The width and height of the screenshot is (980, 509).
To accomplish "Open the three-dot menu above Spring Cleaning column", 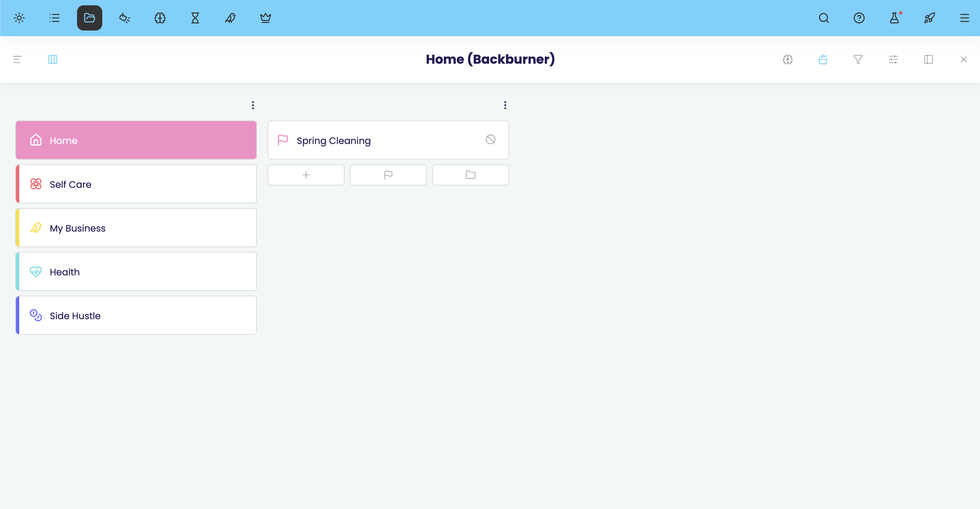I will pyautogui.click(x=505, y=105).
